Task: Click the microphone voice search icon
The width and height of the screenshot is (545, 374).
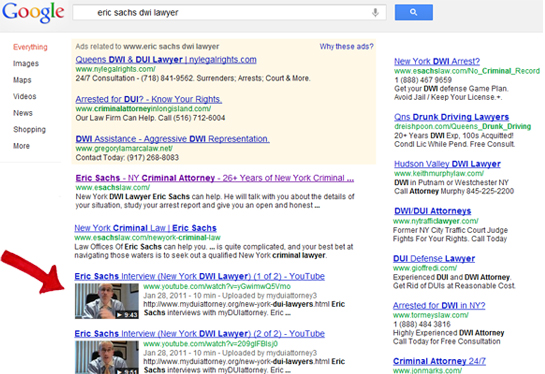Action: pos(375,13)
